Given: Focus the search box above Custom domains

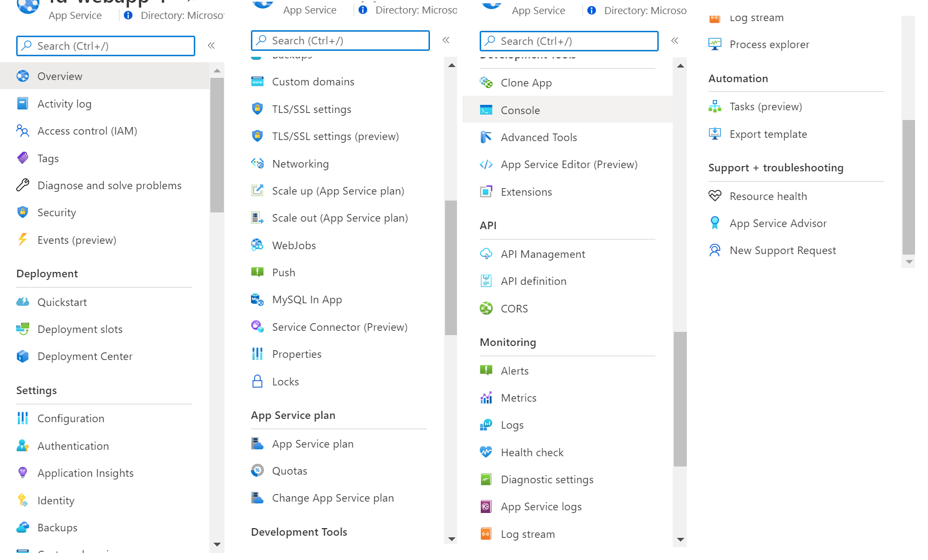Looking at the screenshot, I should (x=340, y=41).
